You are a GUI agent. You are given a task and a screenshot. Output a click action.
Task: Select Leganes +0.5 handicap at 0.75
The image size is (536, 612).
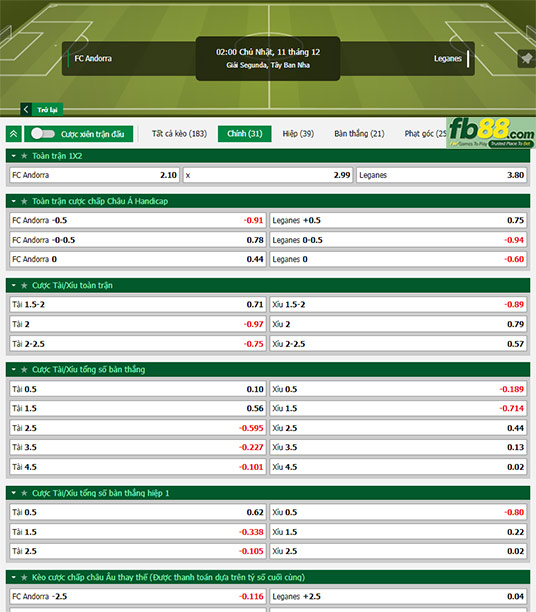[x=398, y=221]
